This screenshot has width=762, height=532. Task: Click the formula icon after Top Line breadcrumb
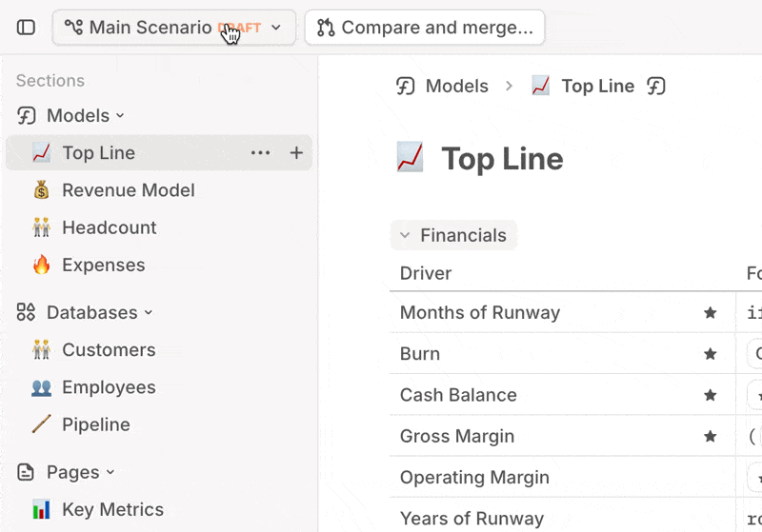click(656, 87)
